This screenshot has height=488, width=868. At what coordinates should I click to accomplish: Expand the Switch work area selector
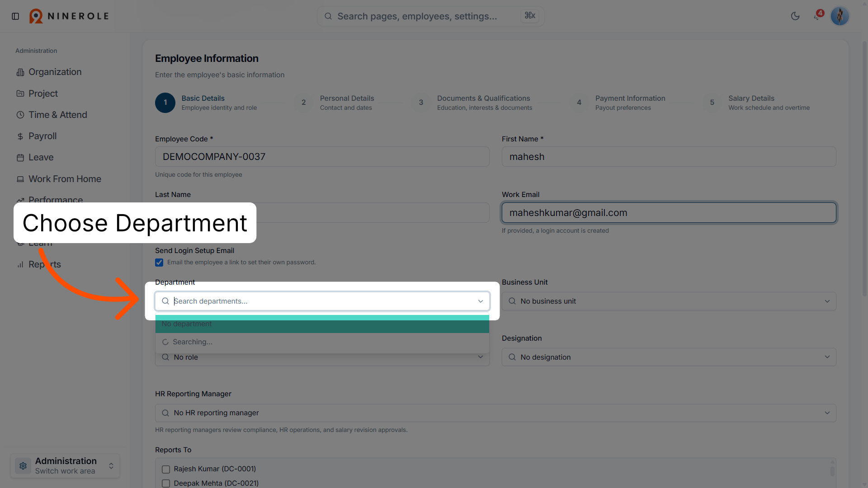pyautogui.click(x=65, y=466)
